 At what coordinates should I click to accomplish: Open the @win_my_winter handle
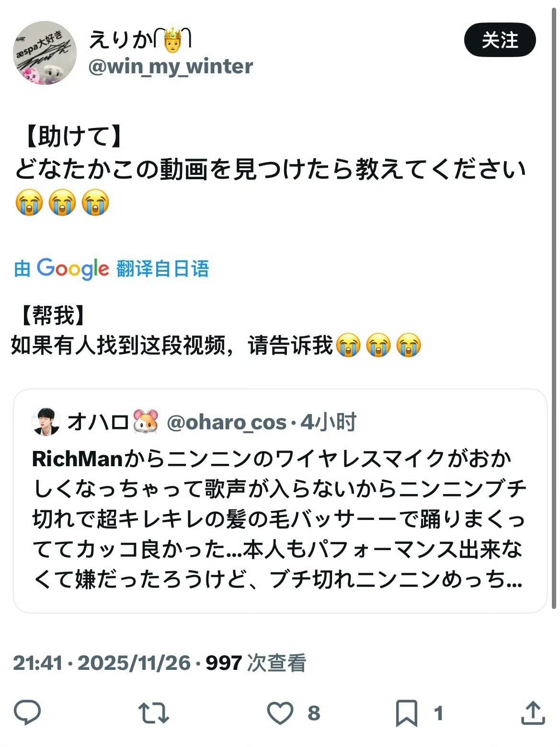[x=171, y=66]
